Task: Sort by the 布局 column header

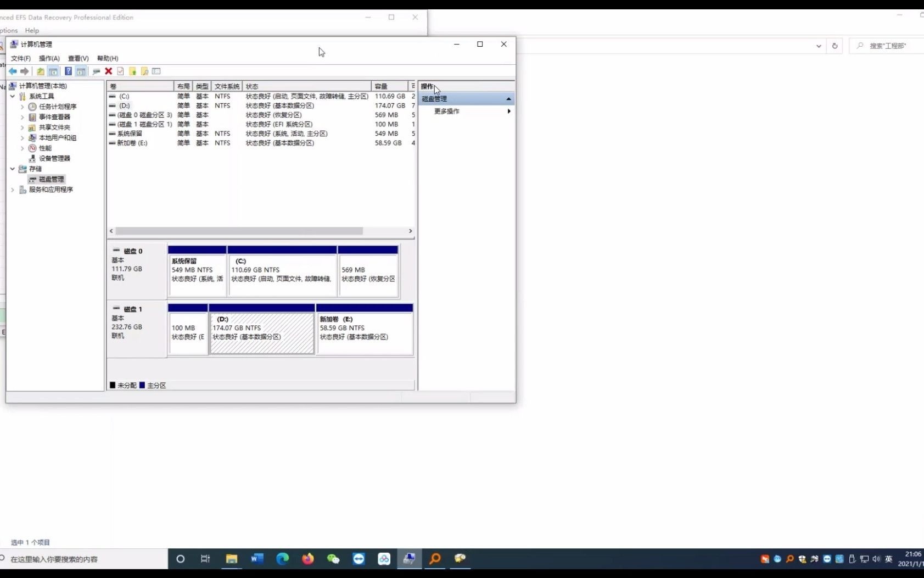Action: tap(183, 86)
